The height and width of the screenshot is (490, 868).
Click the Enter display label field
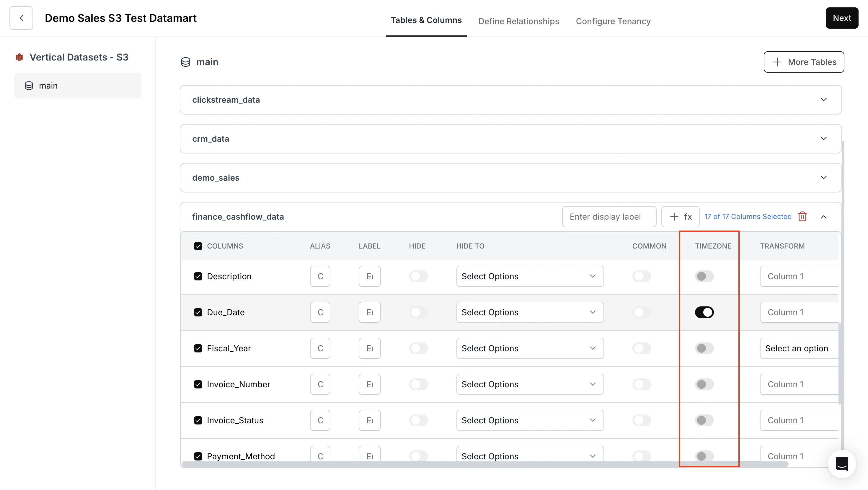click(609, 217)
